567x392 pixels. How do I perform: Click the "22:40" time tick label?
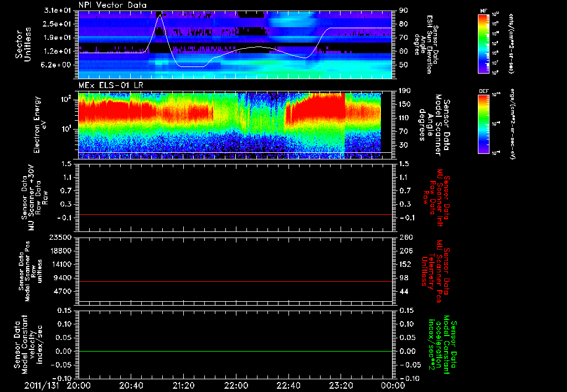click(288, 385)
